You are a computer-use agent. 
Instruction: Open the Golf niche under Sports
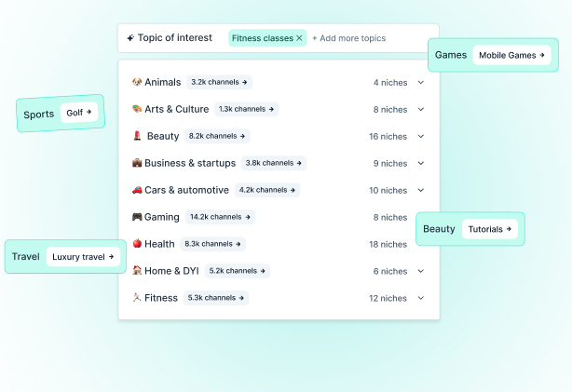click(x=79, y=113)
